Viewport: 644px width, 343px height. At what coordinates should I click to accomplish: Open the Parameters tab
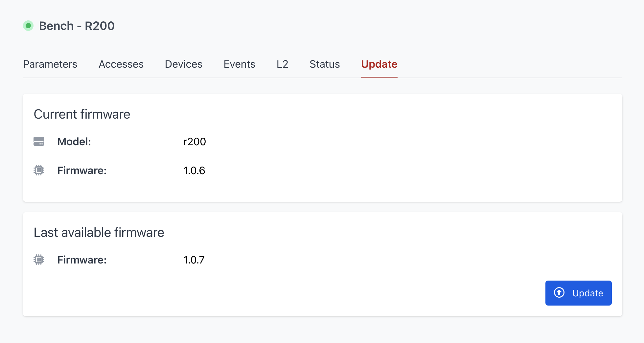click(x=50, y=64)
